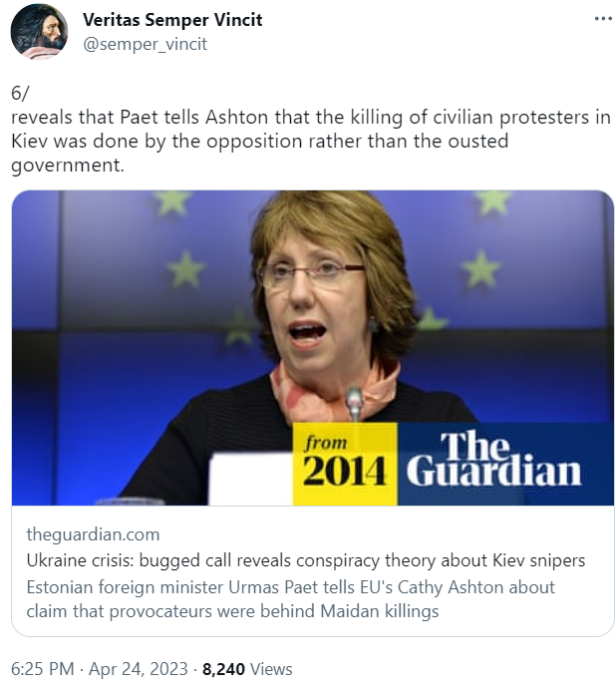This screenshot has width=616, height=694.
Task: Click the yellow "from 2014" badge
Action: pos(345,464)
